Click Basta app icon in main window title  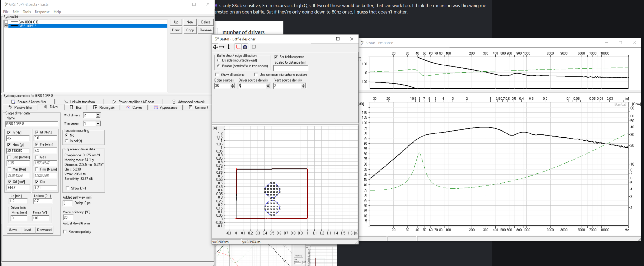pos(6,4)
